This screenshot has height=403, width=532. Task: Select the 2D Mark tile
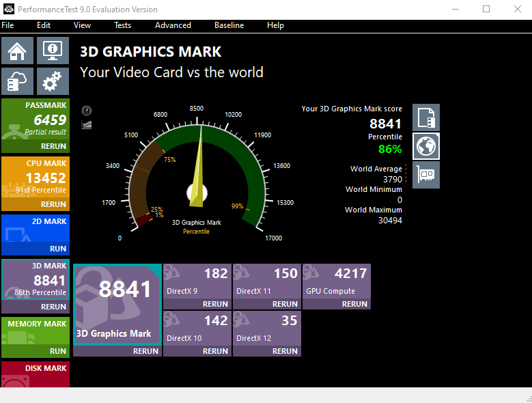[x=36, y=228]
